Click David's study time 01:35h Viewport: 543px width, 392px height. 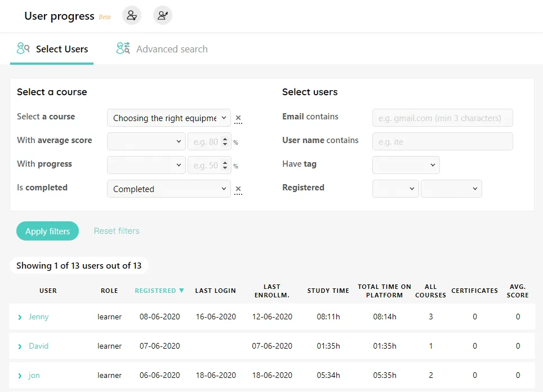tap(328, 346)
